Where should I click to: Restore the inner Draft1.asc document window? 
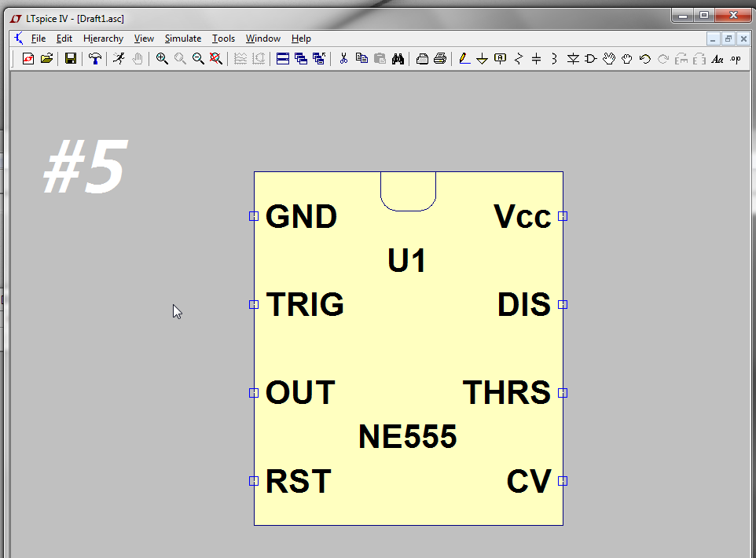click(x=728, y=39)
